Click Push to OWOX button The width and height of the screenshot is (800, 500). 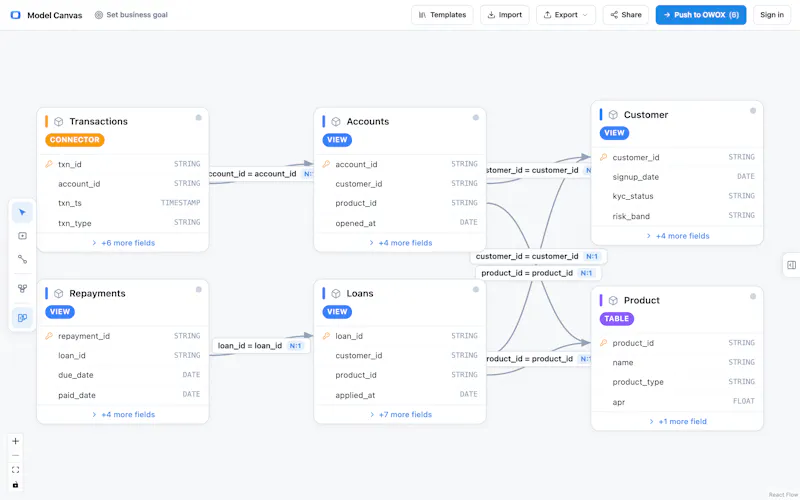[x=701, y=15]
